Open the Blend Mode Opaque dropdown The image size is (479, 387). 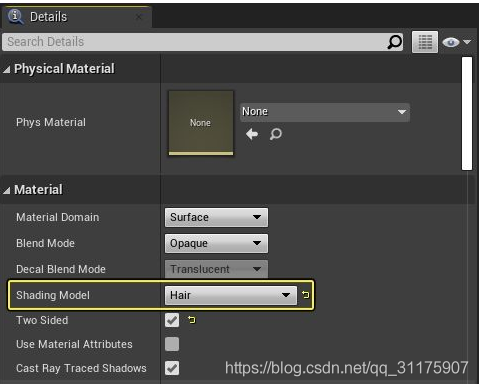pyautogui.click(x=216, y=243)
